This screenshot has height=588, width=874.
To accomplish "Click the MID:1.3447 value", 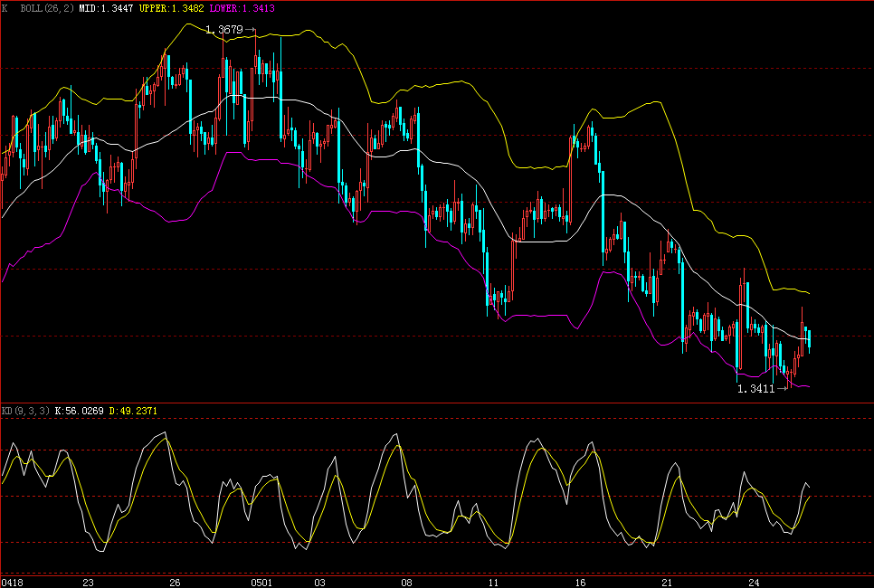I will click(106, 8).
